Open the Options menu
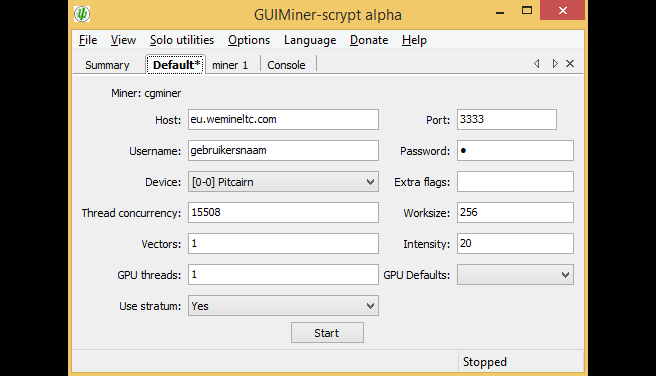Screen dimensions: 656x376 click(249, 40)
